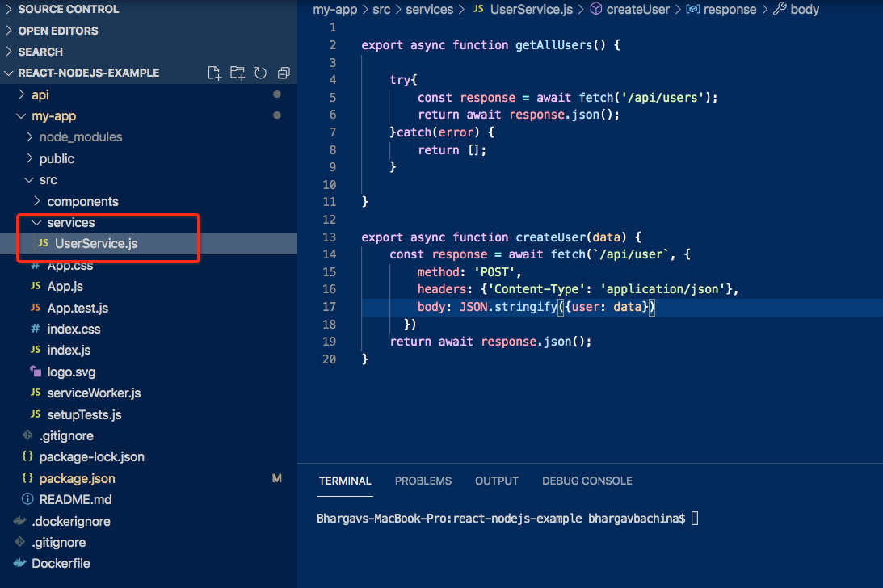This screenshot has width=883, height=588.
Task: Click createUser in the breadcrumb bar
Action: (637, 9)
